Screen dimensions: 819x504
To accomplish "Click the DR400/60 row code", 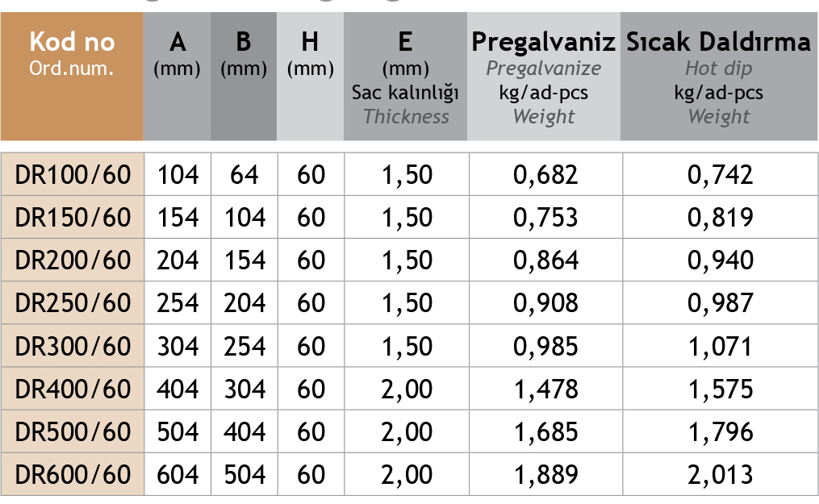I will pos(73,389).
